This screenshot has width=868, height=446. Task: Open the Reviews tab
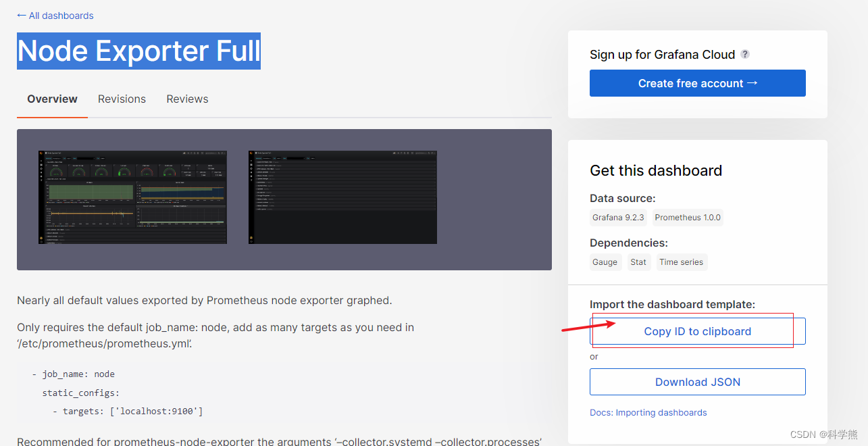(x=187, y=99)
